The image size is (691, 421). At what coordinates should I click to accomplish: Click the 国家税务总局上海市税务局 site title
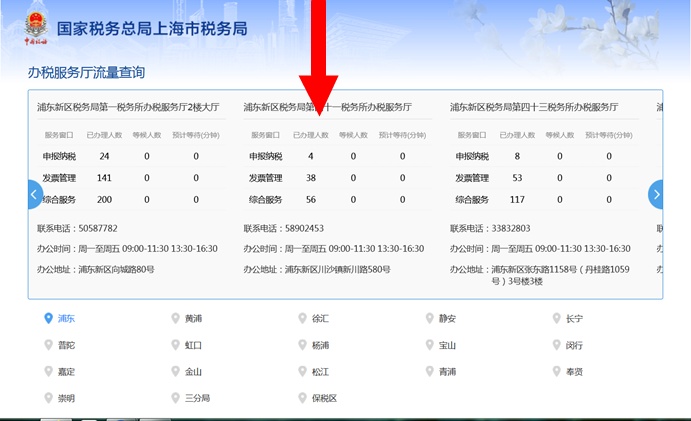click(152, 29)
